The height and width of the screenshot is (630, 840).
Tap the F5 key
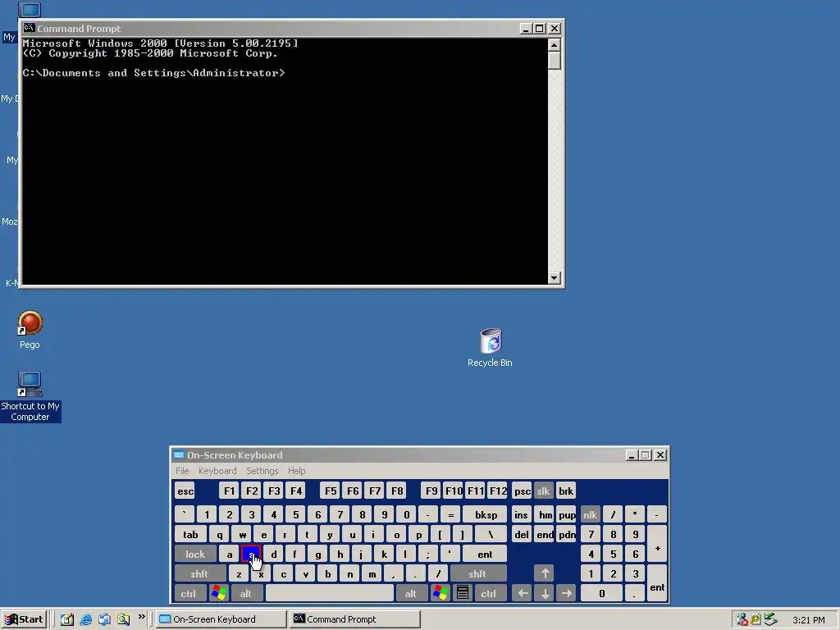(331, 491)
